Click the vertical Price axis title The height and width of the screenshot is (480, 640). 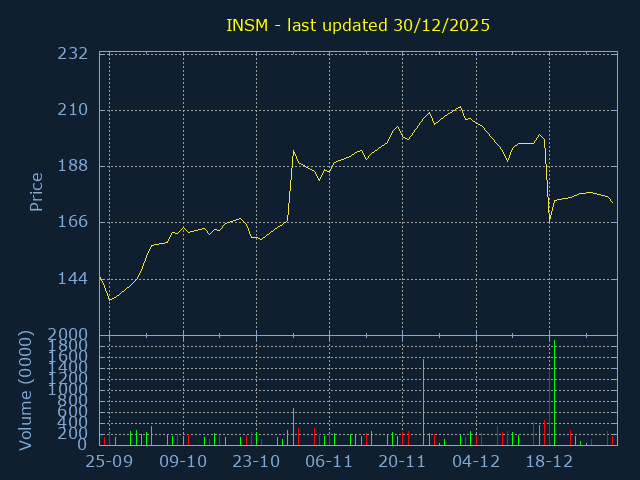click(36, 192)
